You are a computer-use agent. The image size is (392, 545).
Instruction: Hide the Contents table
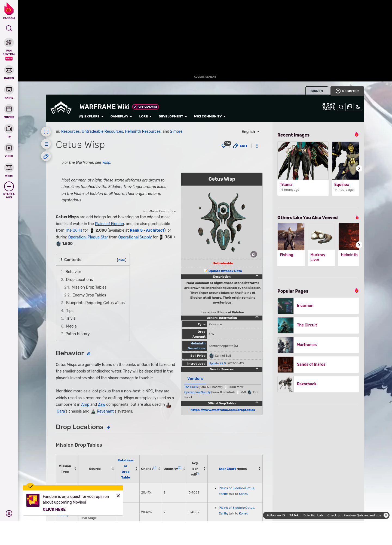pyautogui.click(x=122, y=260)
